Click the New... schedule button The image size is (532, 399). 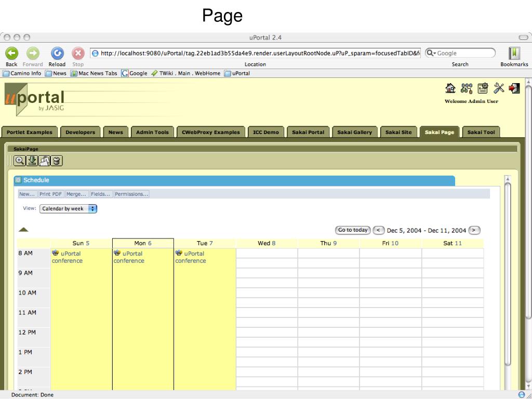(27, 194)
